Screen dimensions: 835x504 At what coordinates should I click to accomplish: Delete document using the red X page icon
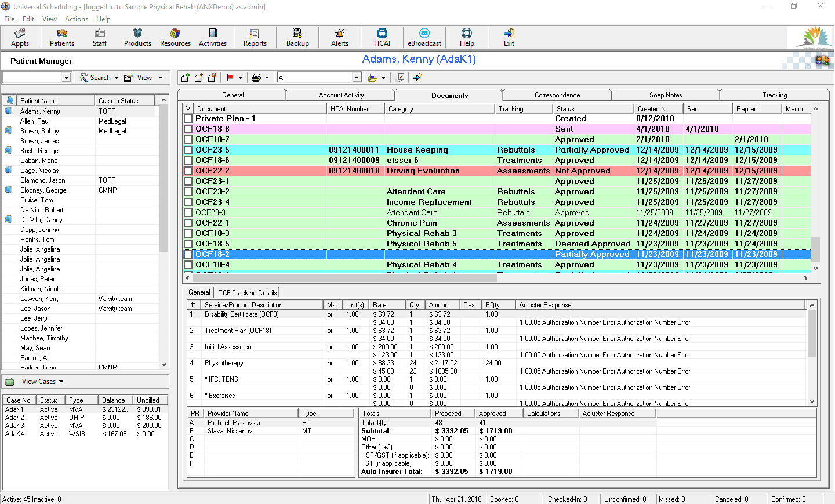click(x=213, y=77)
